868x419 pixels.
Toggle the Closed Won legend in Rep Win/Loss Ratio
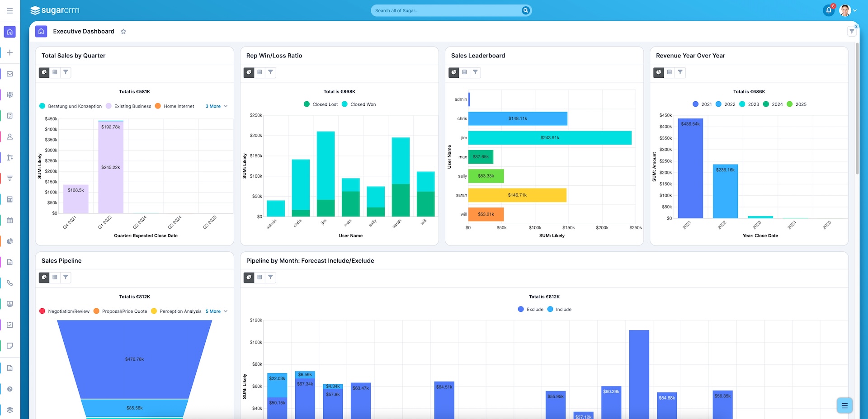point(359,104)
